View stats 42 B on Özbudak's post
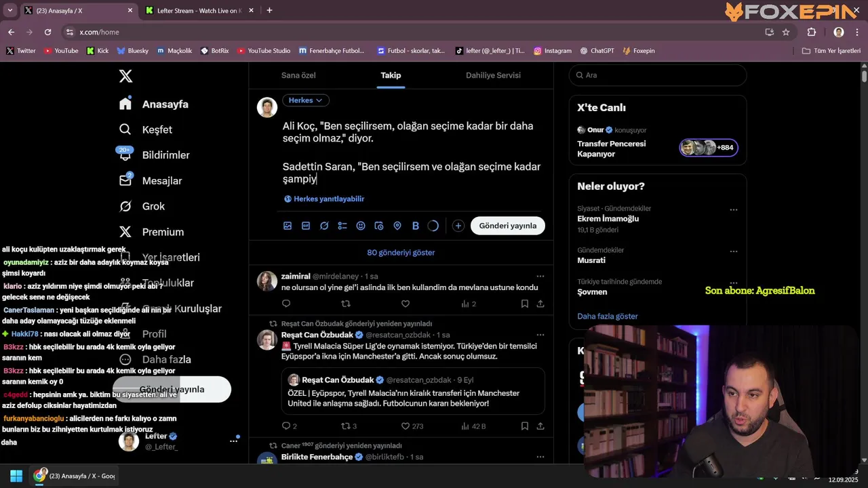Viewport: 868px width, 488px height. click(473, 426)
